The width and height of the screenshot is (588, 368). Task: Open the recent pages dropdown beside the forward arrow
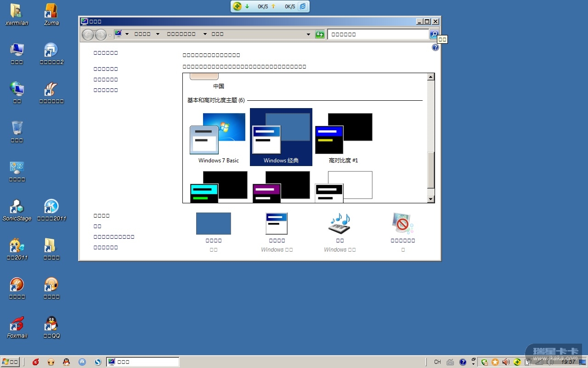110,35
